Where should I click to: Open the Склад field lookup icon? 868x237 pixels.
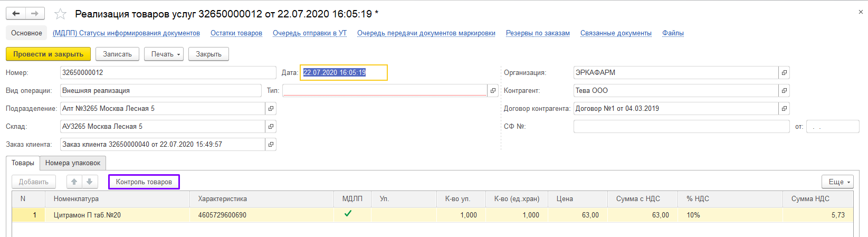(271, 127)
